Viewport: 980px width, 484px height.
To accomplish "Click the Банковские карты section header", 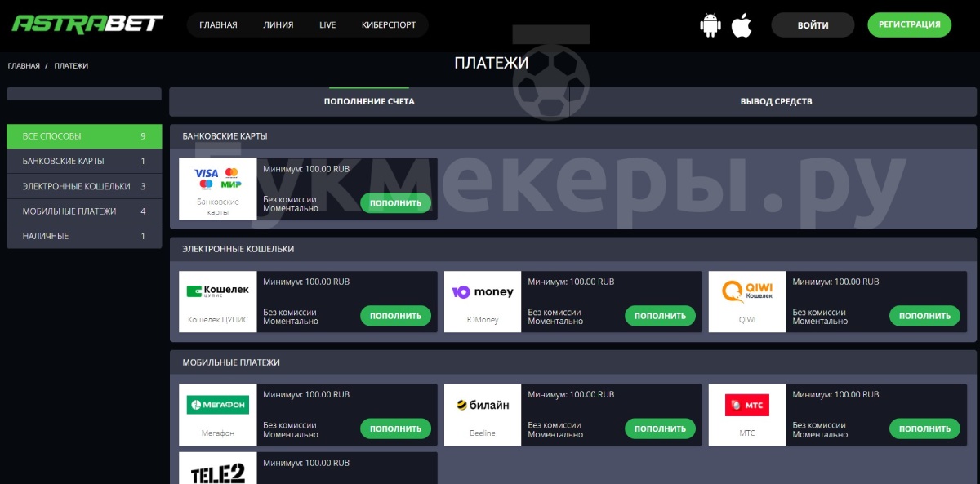I will coord(572,136).
